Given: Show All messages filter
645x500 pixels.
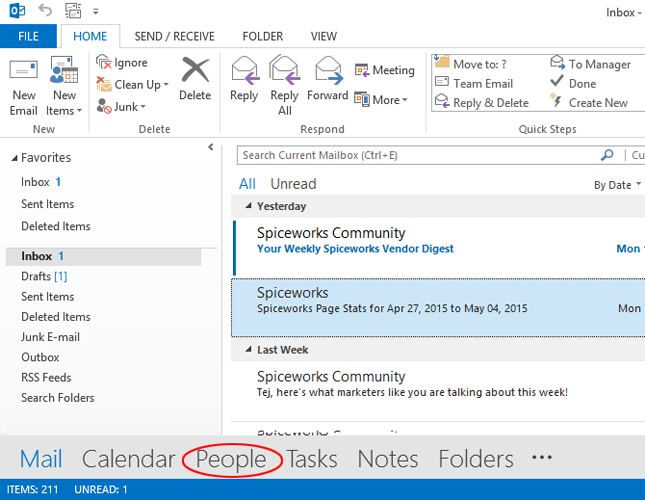Looking at the screenshot, I should (247, 184).
